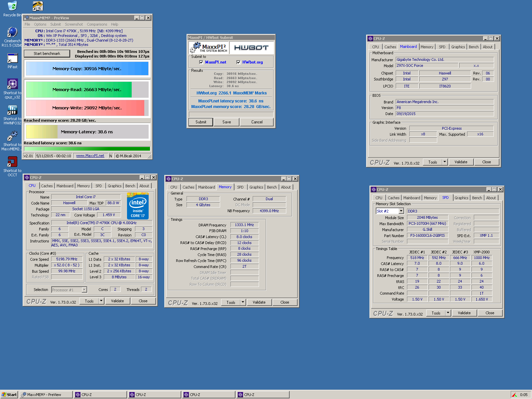Expand Tools arrow in CPU-Z SPD window
Screen dimensions: 532x399
(x=448, y=313)
